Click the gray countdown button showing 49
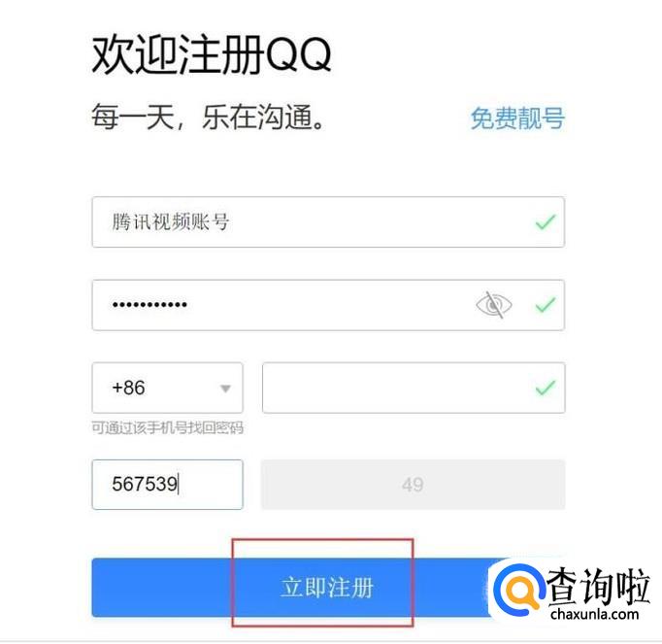 coord(414,485)
